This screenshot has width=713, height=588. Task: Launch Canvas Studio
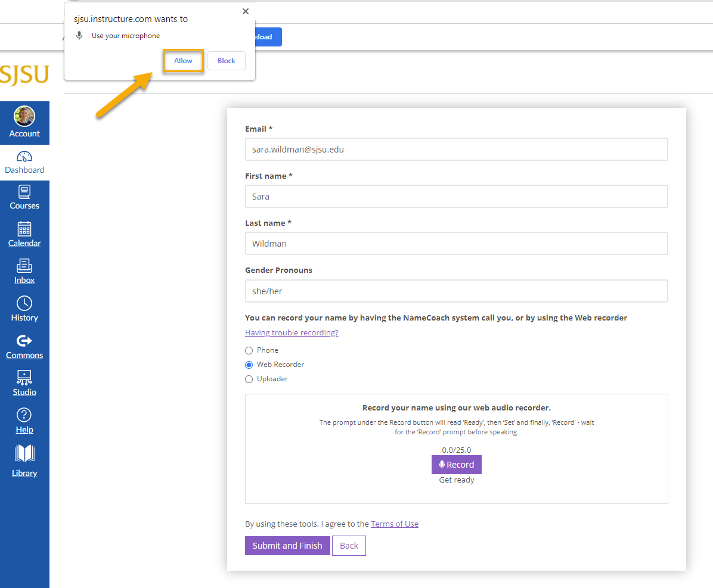pyautogui.click(x=24, y=384)
